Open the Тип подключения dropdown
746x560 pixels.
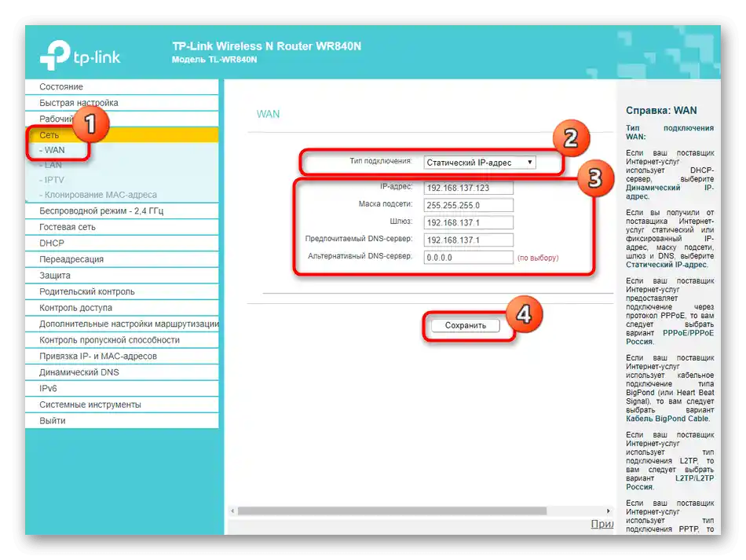(x=480, y=163)
